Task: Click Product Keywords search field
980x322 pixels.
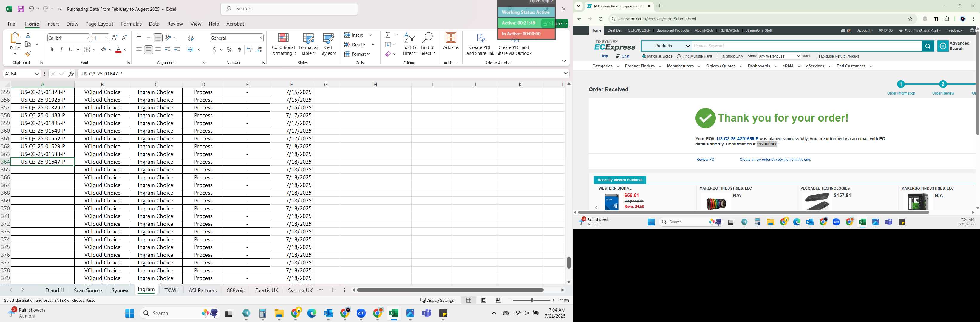Action: coord(806,46)
